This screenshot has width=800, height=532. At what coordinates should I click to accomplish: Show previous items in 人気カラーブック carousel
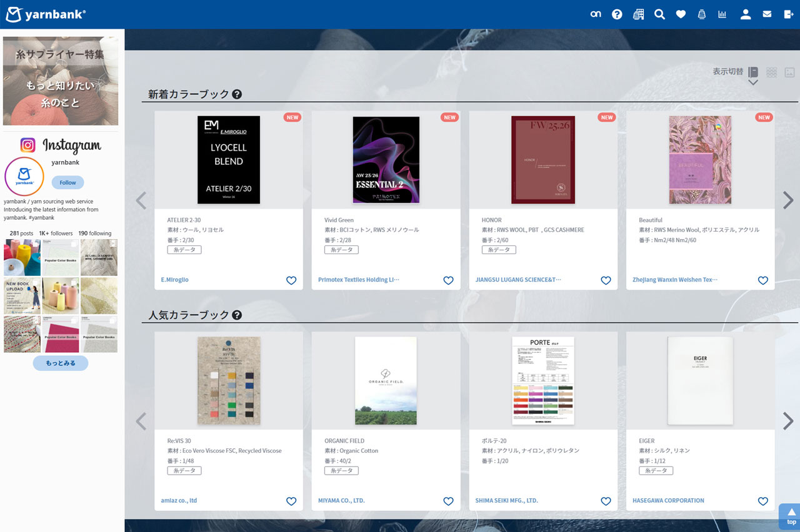[141, 421]
